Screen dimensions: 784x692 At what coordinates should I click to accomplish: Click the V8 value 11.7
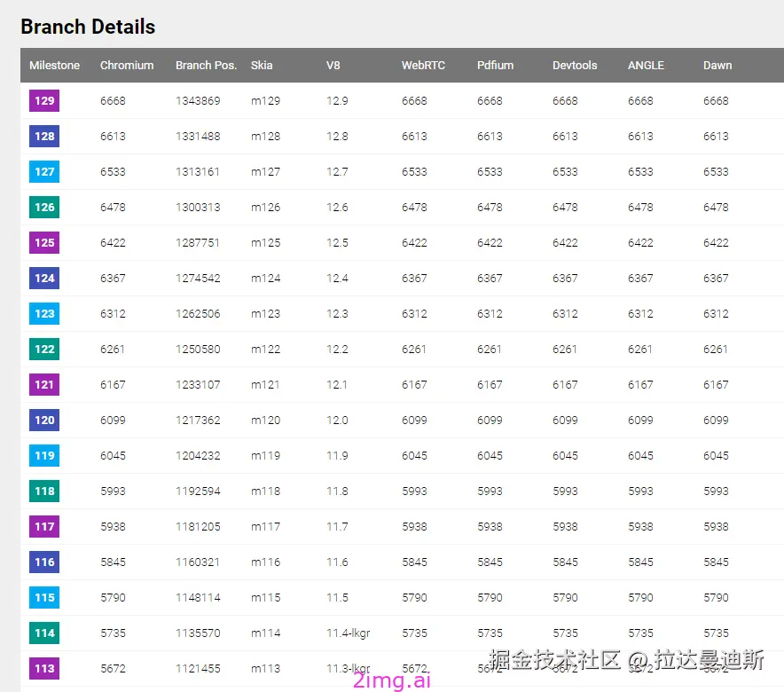pos(337,527)
